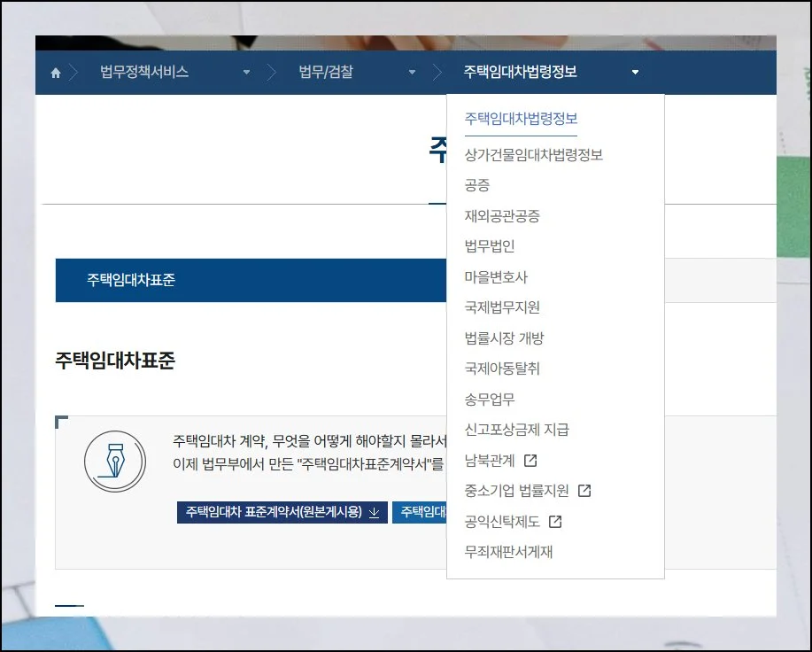Collapse the 주택임대차법령정보 breadcrumb dropdown
Screen dimensions: 812x652
pos(635,73)
